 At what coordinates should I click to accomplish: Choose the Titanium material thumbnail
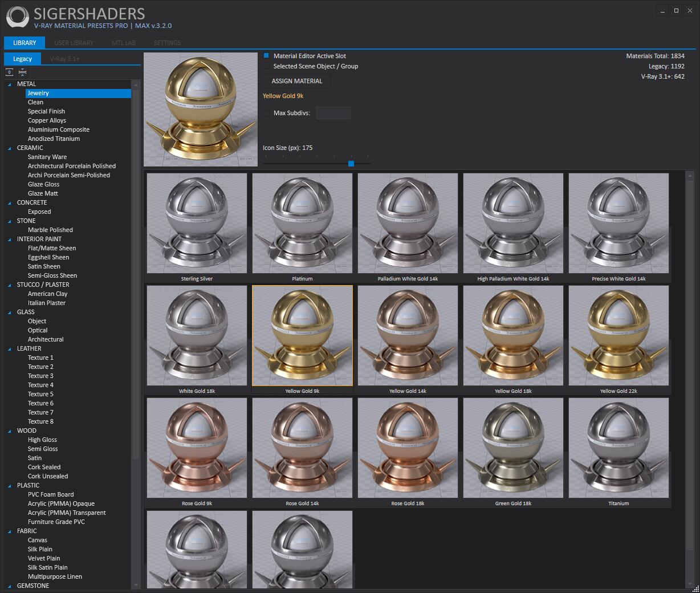click(x=618, y=448)
